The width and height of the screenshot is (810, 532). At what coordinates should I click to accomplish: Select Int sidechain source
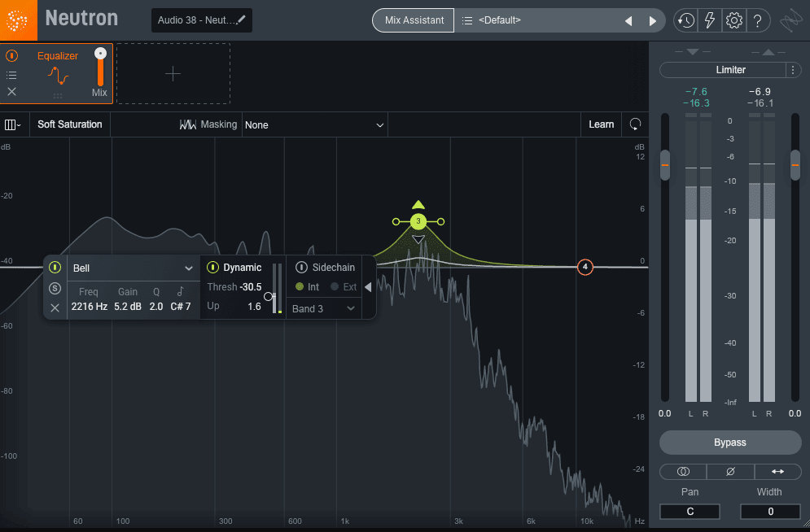click(308, 287)
